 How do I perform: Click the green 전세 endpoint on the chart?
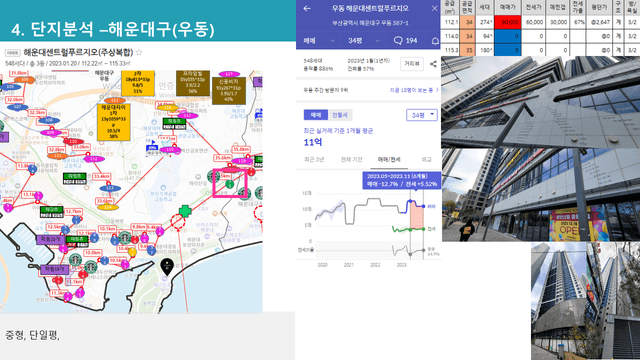tap(423, 229)
